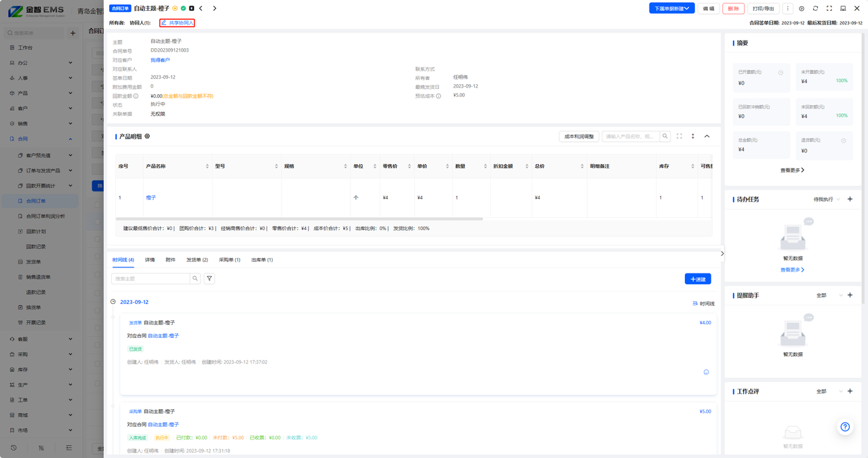The width and height of the screenshot is (868, 458).
Task: Switch to the 时间线 (4) tab
Action: coord(123,260)
